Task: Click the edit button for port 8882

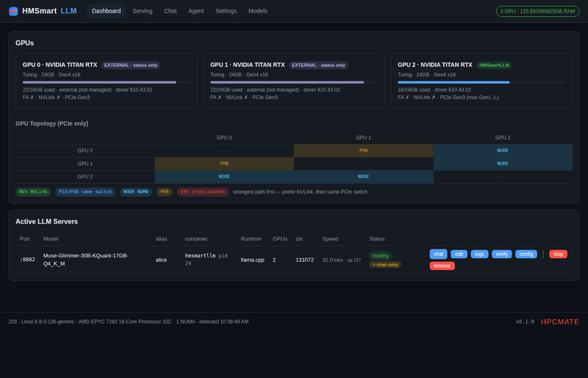Action: click(x=459, y=254)
